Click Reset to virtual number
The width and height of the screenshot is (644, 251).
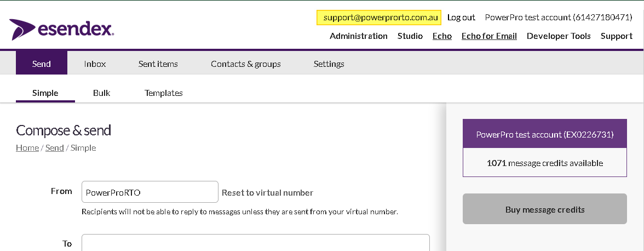[267, 193]
